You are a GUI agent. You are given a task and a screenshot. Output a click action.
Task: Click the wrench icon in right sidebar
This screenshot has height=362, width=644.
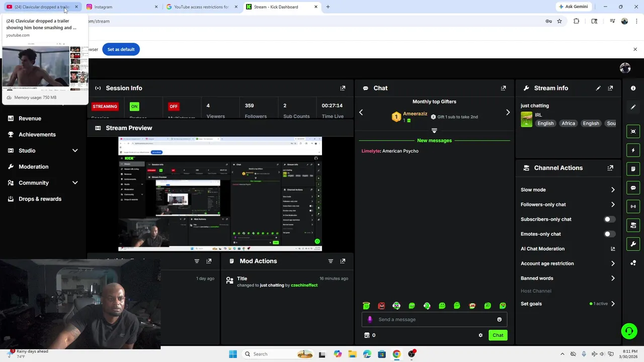coord(633,244)
